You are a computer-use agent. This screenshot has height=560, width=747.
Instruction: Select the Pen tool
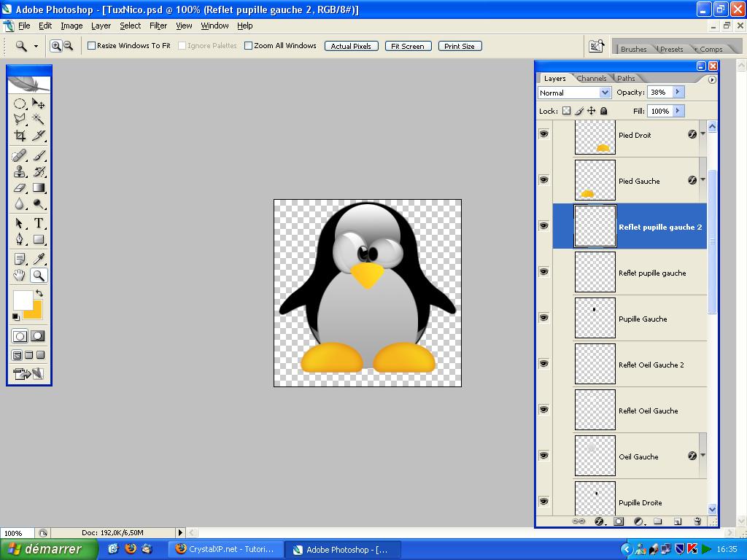(20, 238)
